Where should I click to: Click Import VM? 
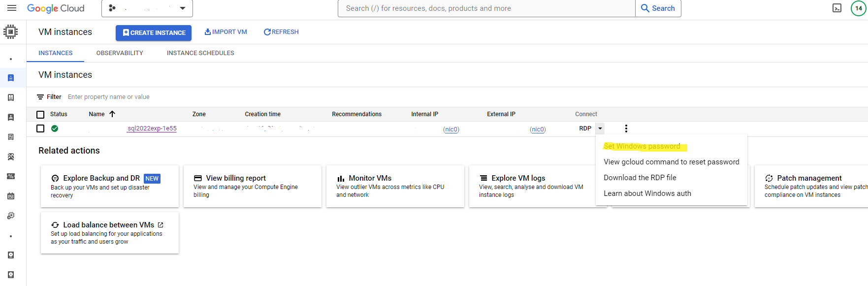[225, 32]
